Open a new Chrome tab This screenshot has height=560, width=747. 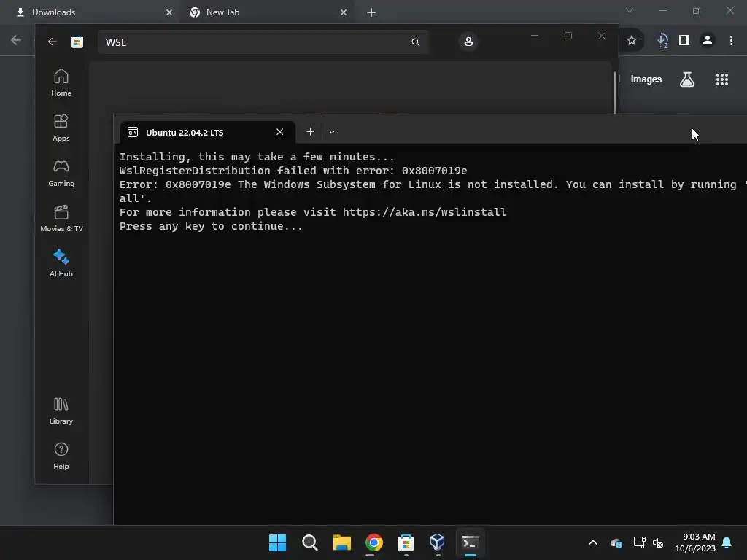pos(371,12)
